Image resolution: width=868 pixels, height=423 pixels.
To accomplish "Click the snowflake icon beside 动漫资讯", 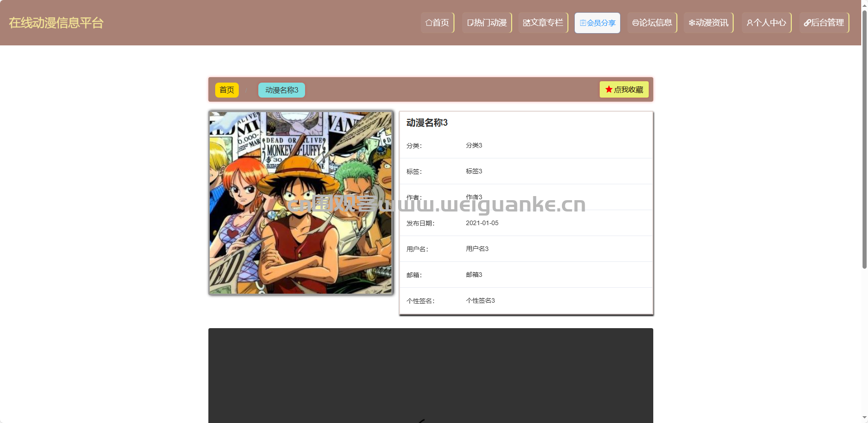I will 692,23.
